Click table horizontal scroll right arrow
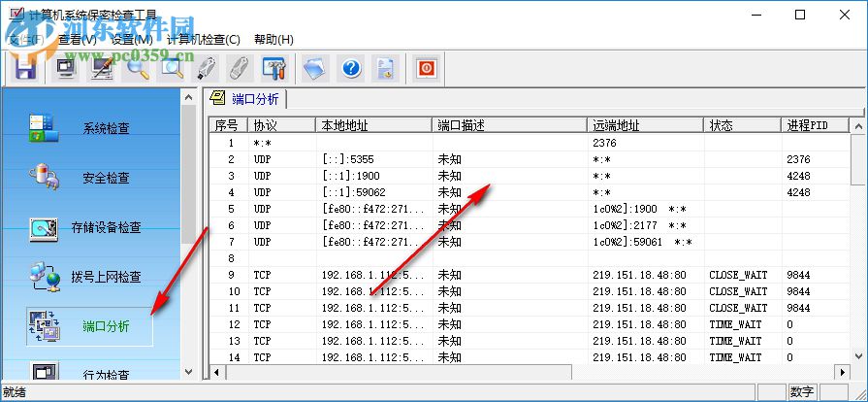 (843, 372)
